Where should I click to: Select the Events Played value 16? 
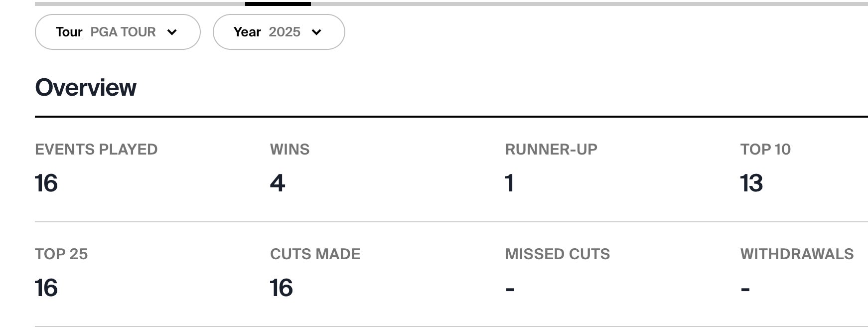(x=46, y=183)
